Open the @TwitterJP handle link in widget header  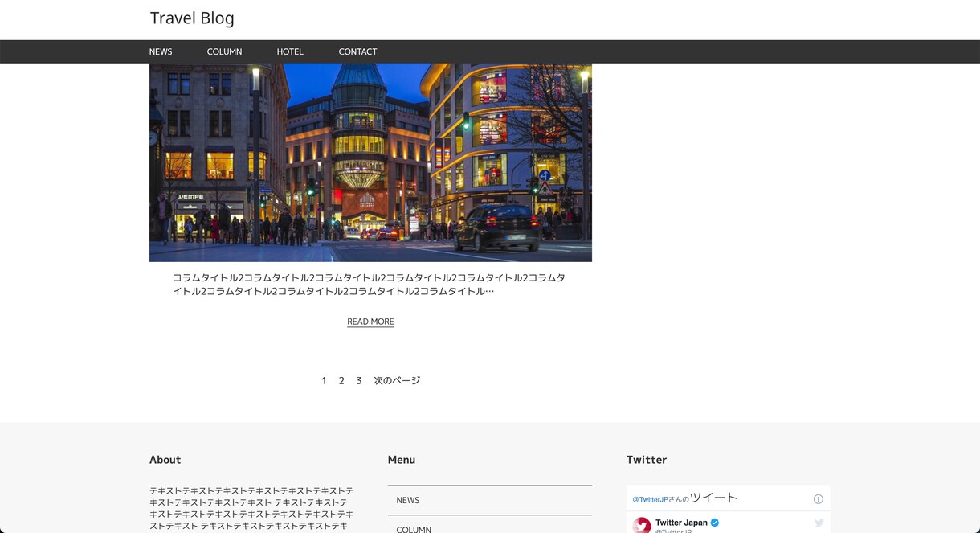[650, 499]
